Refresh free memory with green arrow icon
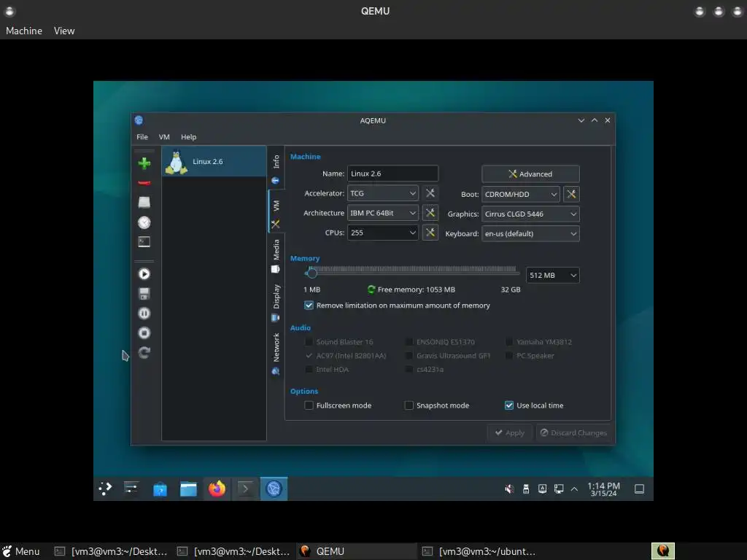 coord(371,289)
